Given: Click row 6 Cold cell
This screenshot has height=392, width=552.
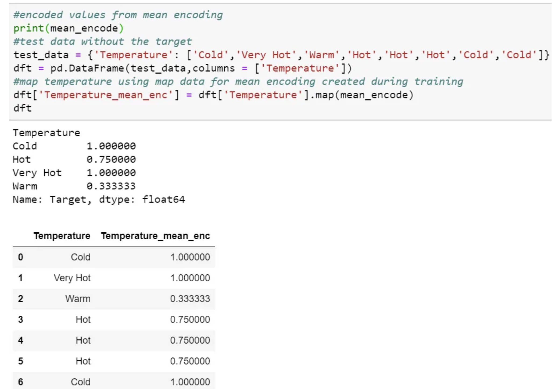Looking at the screenshot, I should click(x=80, y=382).
